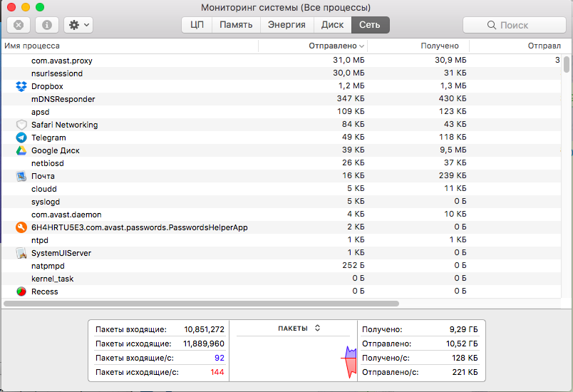The height and width of the screenshot is (392, 573).
Task: Switch to the Память tab
Action: click(236, 25)
